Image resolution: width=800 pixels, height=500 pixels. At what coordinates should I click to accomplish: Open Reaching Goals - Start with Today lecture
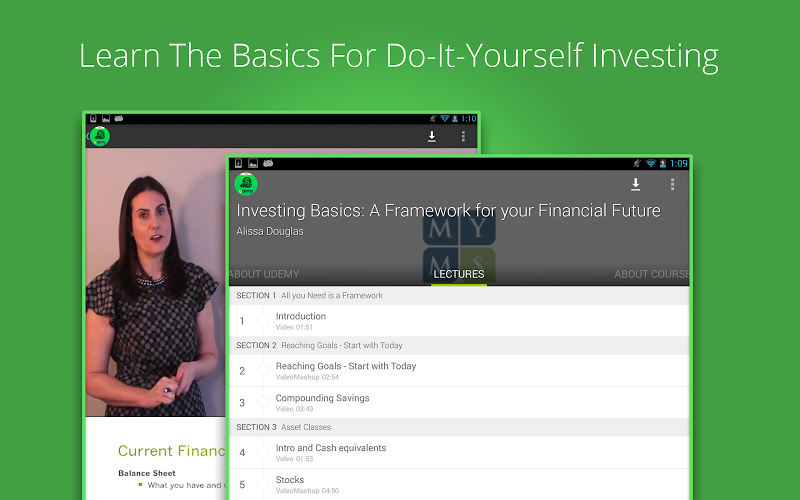point(459,371)
